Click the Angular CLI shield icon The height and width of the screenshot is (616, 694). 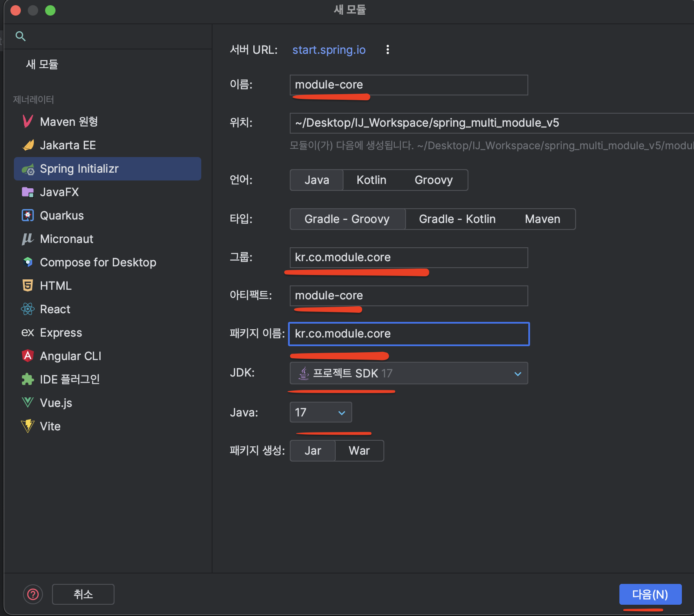click(28, 356)
